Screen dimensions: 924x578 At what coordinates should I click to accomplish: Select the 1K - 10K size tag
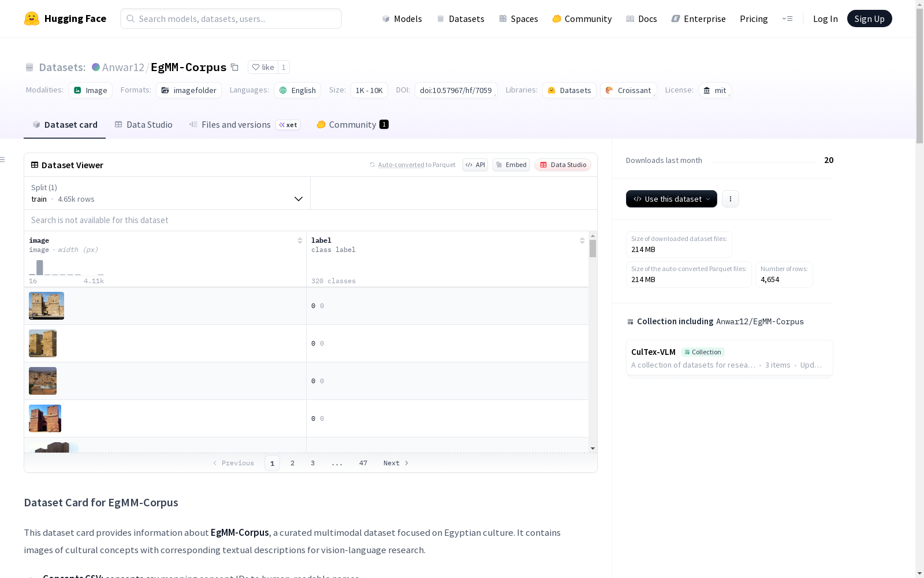[x=369, y=90]
